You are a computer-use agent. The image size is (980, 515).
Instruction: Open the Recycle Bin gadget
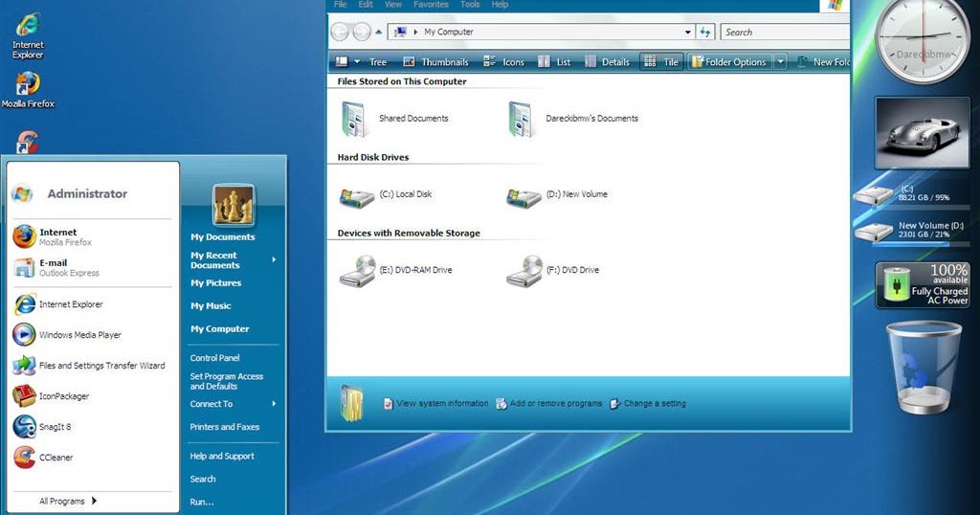point(924,368)
